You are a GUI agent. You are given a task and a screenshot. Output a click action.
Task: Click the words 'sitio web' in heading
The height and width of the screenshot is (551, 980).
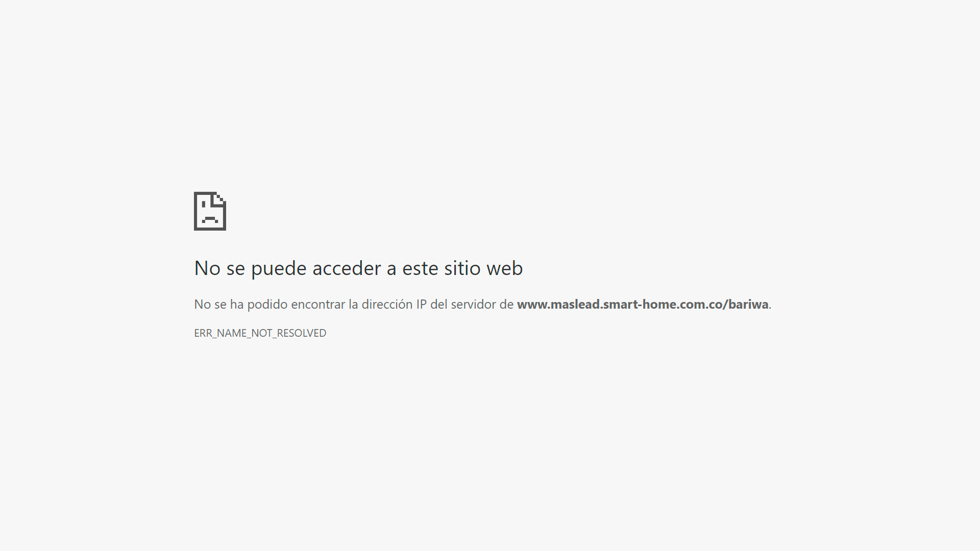pos(483,268)
